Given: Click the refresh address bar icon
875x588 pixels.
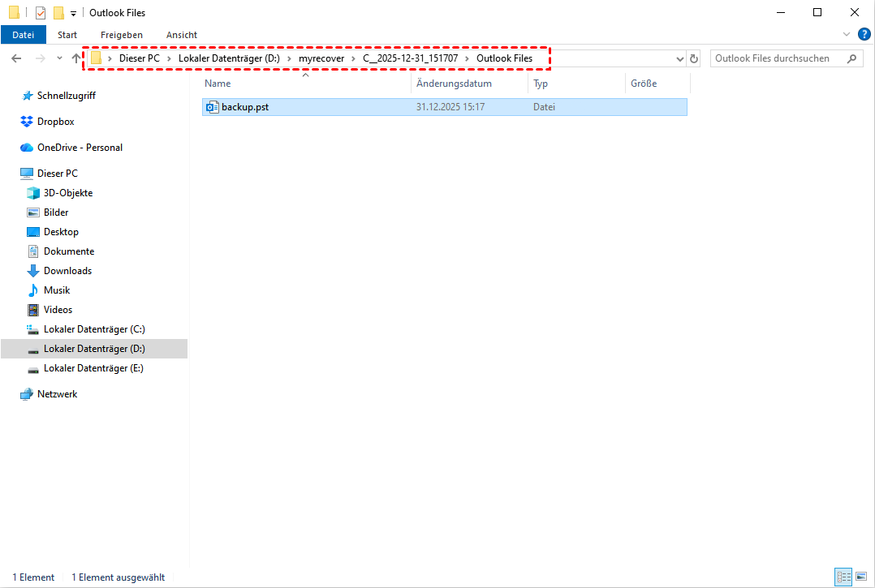Looking at the screenshot, I should 693,58.
